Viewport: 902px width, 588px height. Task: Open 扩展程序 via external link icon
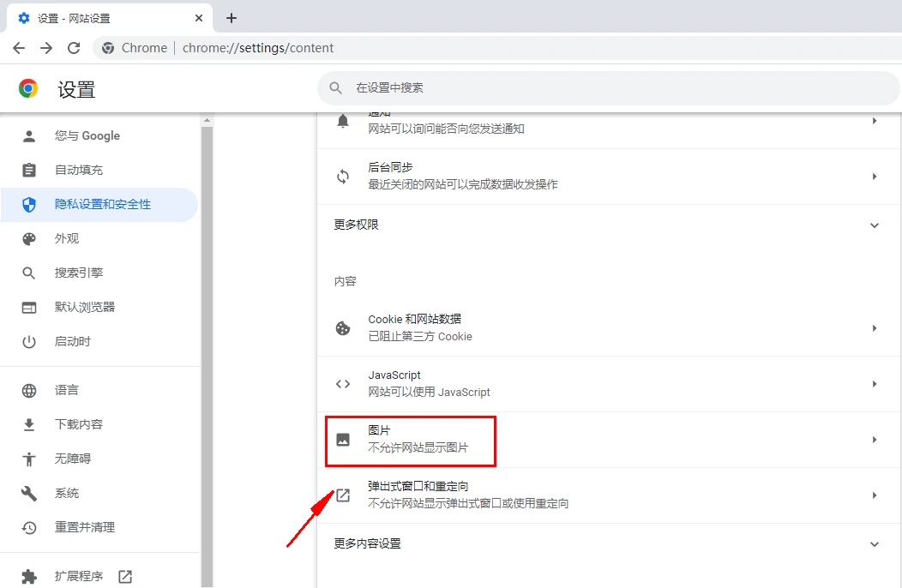coord(124,577)
